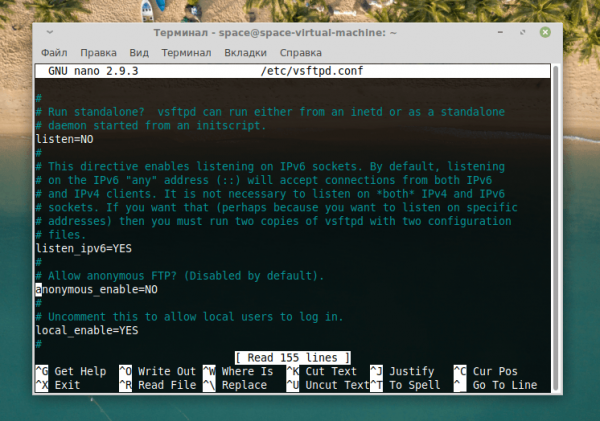Click the ^C Cur Pos shortcut
This screenshot has width=600, height=421.
485,371
